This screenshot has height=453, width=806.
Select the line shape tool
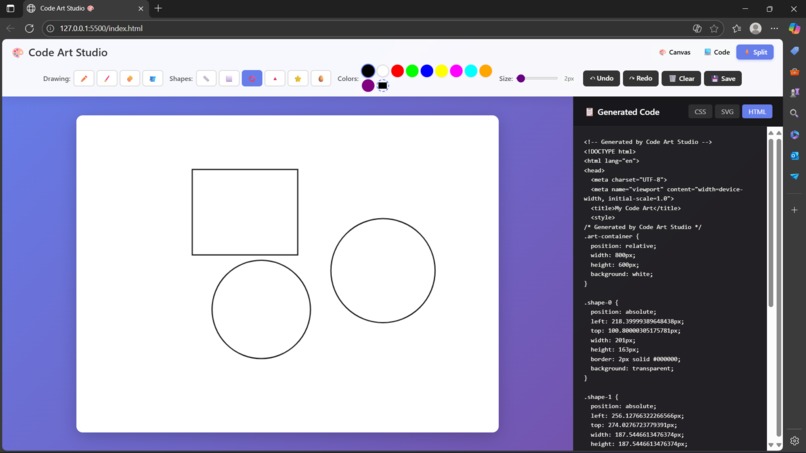click(206, 79)
